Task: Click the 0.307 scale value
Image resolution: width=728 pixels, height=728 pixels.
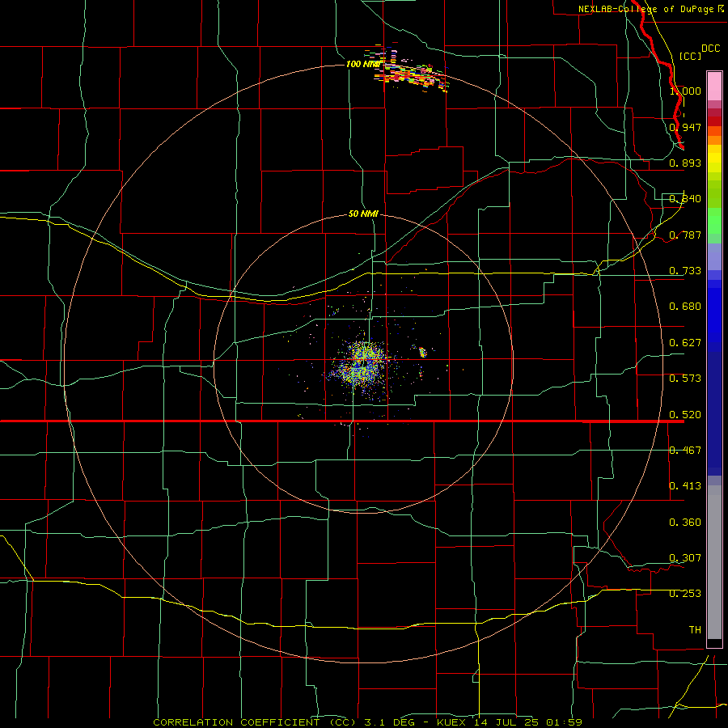Action: pos(685,558)
